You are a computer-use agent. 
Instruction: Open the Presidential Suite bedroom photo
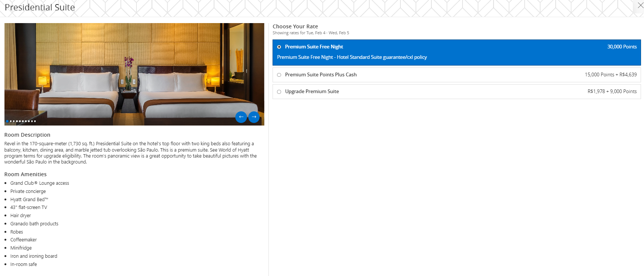pyautogui.click(x=134, y=74)
